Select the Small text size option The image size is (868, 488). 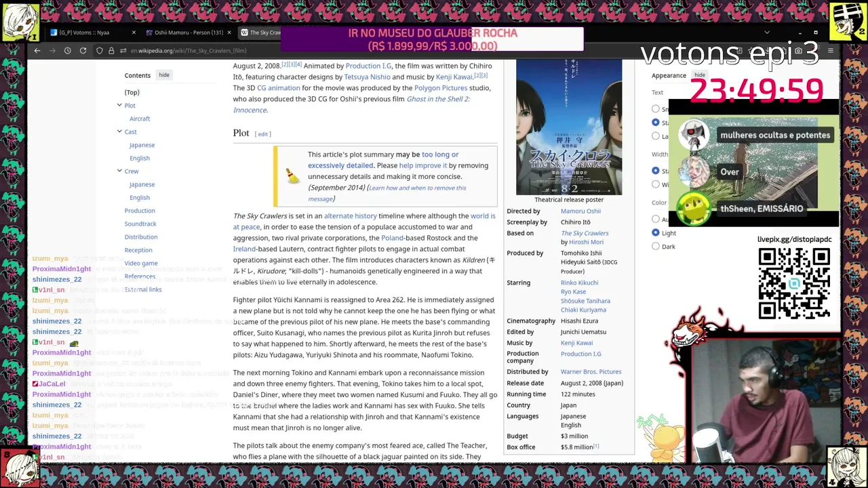click(x=656, y=109)
